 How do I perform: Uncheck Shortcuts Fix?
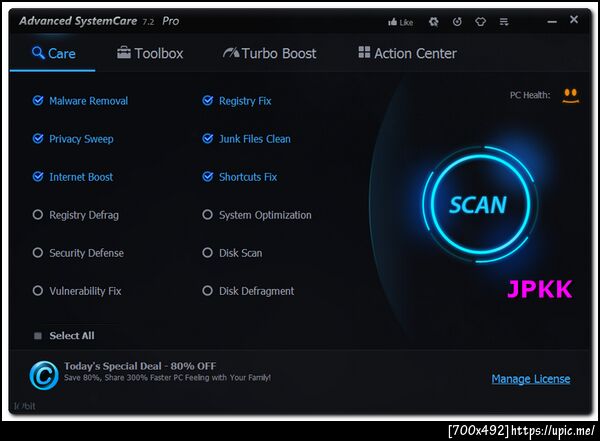coord(207,176)
